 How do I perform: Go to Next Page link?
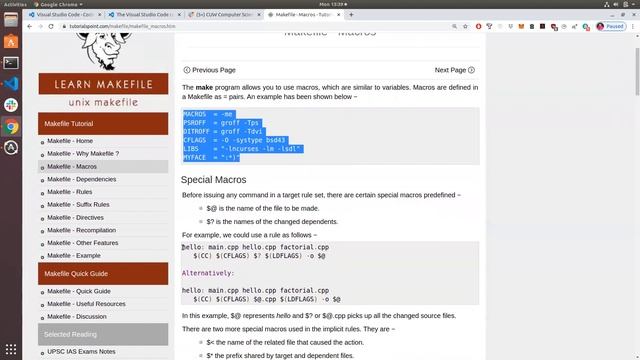point(454,70)
